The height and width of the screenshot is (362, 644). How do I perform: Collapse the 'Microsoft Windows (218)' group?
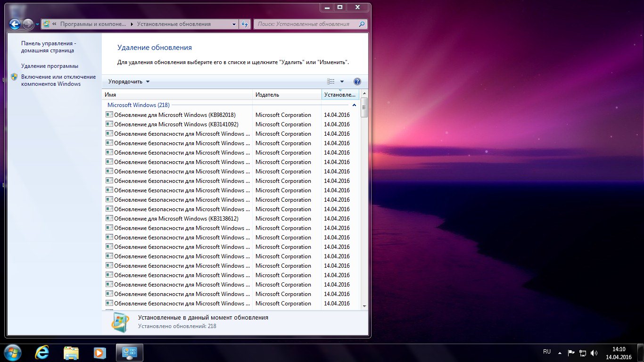click(354, 105)
